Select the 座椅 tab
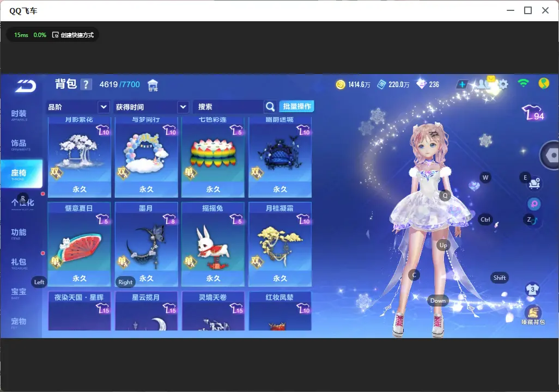This screenshot has height=392, width=559. pyautogui.click(x=21, y=174)
